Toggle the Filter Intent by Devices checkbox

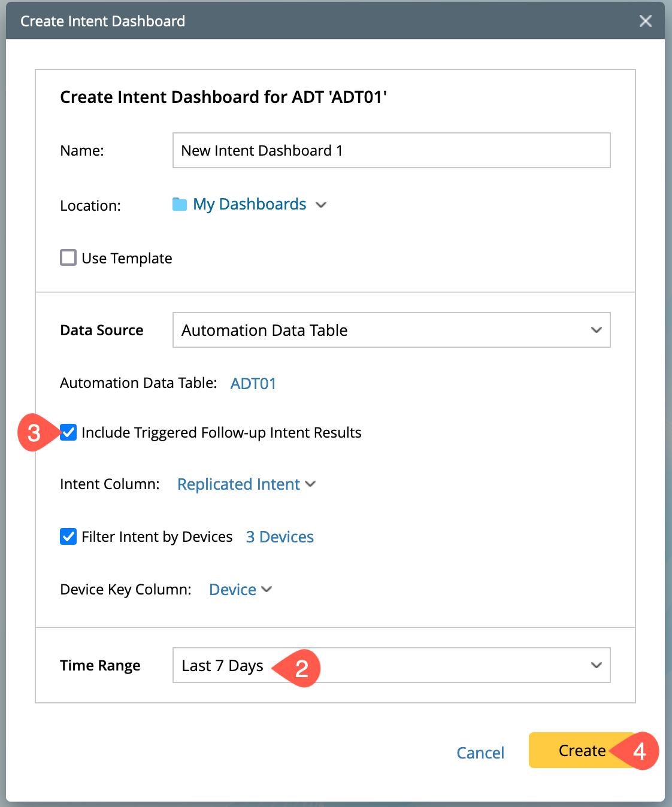click(x=68, y=536)
